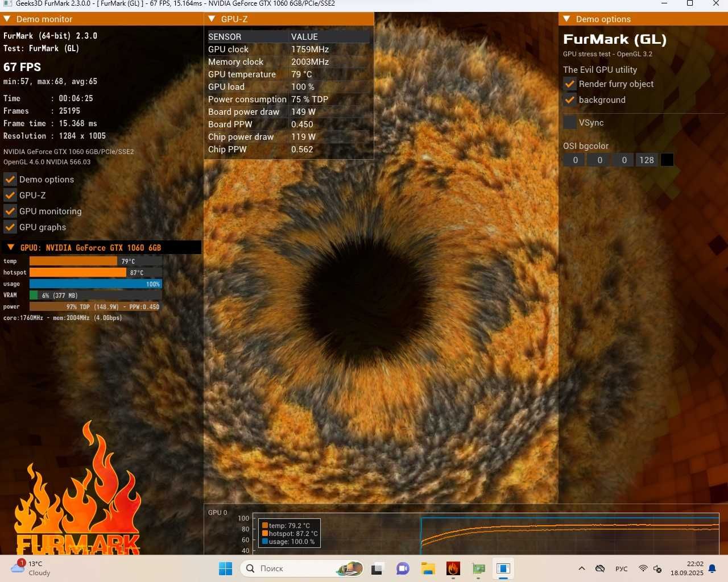This screenshot has width=728, height=582.
Task: Click the GPU load 100 % row
Action: (x=288, y=87)
